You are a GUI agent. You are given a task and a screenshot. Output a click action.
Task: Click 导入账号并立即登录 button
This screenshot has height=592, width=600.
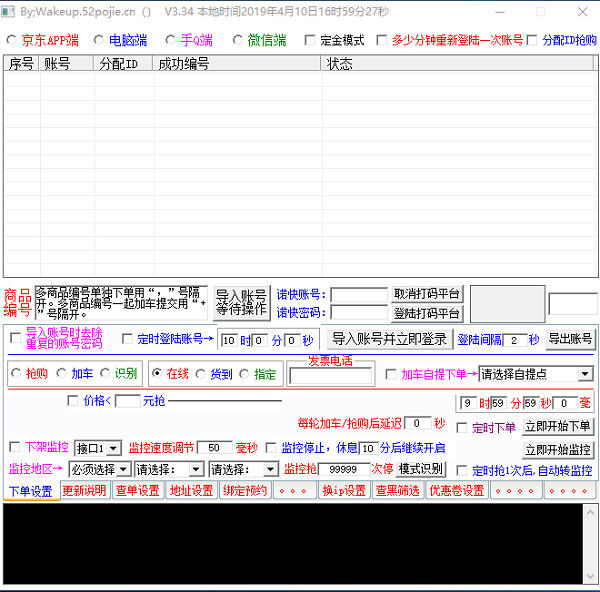point(390,339)
